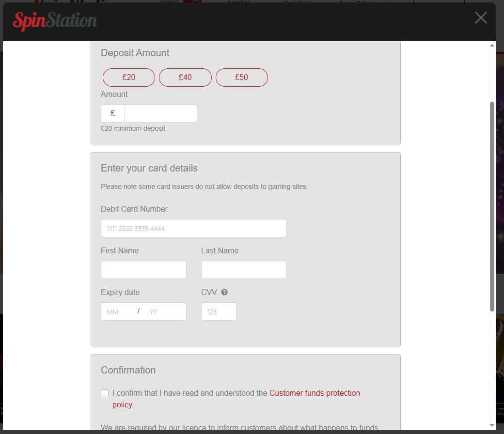Image resolution: width=504 pixels, height=434 pixels.
Task: Click the expiry month MM field
Action: click(x=116, y=311)
